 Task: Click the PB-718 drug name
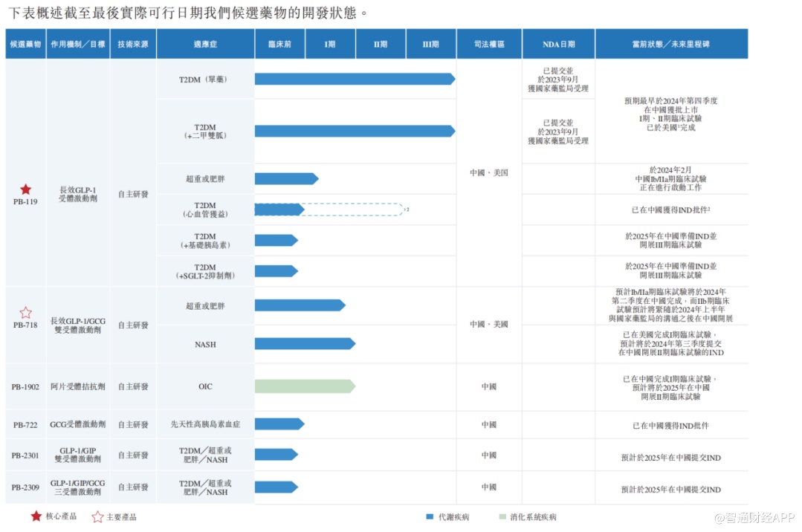click(x=25, y=325)
